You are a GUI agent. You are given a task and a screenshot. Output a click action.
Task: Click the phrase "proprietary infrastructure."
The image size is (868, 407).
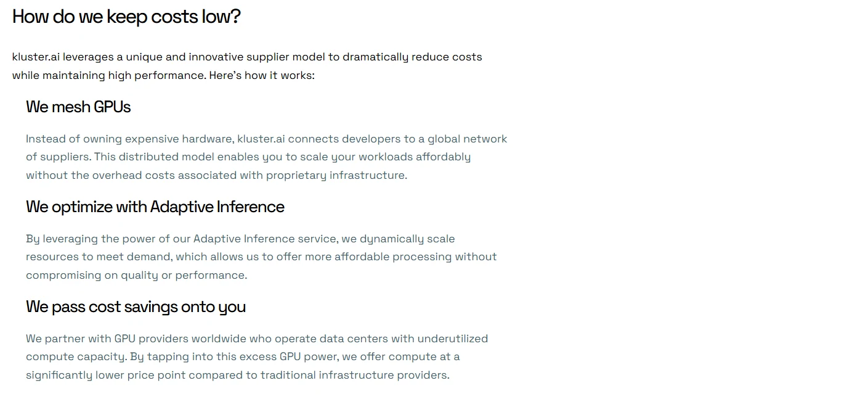point(336,175)
